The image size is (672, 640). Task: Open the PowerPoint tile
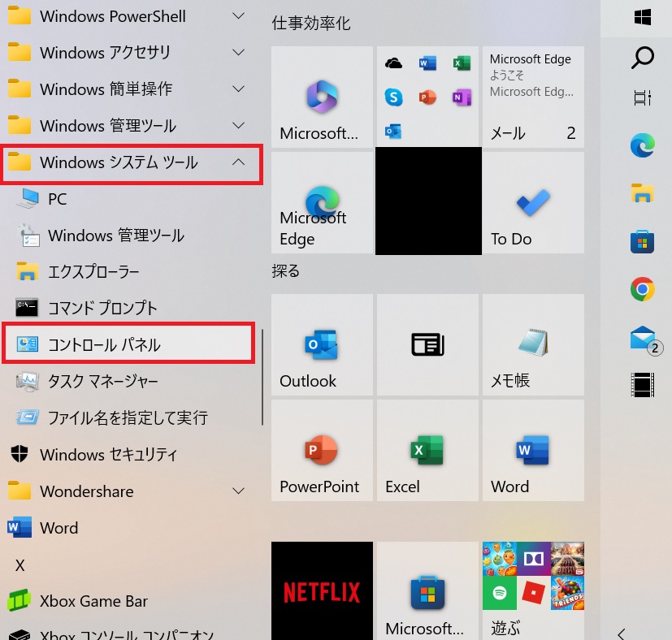(x=322, y=450)
